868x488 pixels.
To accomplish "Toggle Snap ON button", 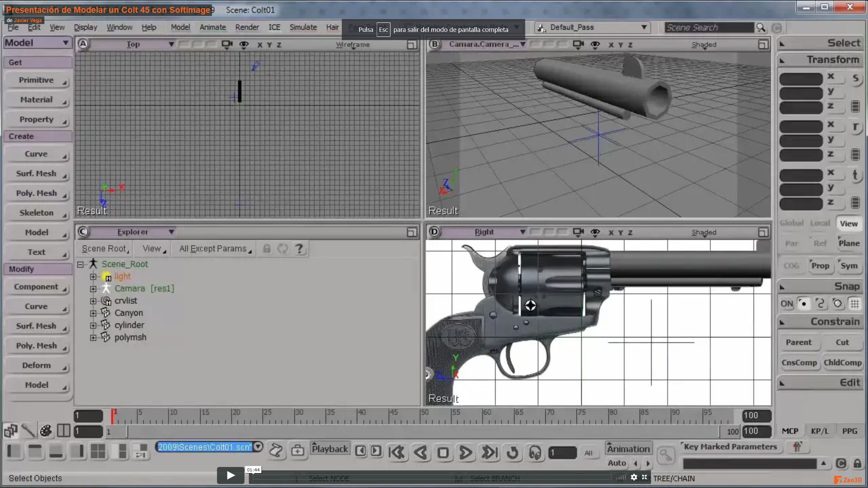I will (787, 304).
